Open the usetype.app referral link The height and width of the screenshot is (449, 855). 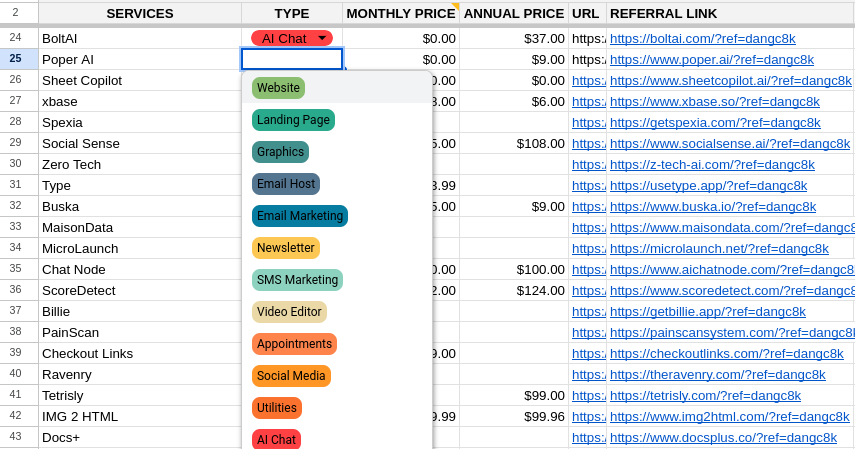(708, 185)
